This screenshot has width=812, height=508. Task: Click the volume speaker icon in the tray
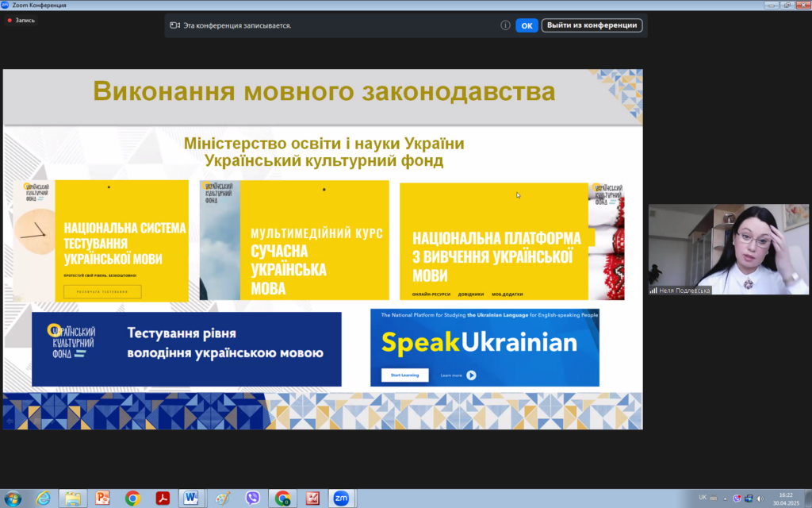(x=760, y=498)
